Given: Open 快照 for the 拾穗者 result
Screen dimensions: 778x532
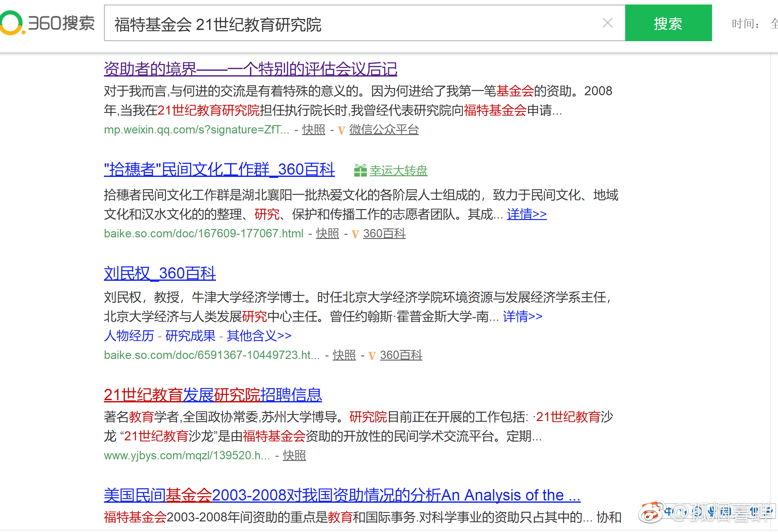Looking at the screenshot, I should pyautogui.click(x=328, y=233).
